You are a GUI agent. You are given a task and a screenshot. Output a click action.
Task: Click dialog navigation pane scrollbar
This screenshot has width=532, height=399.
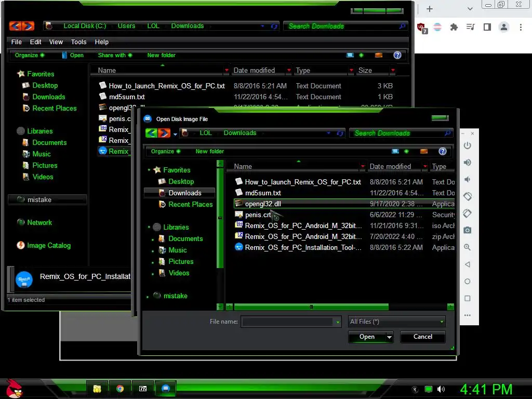coord(220,218)
